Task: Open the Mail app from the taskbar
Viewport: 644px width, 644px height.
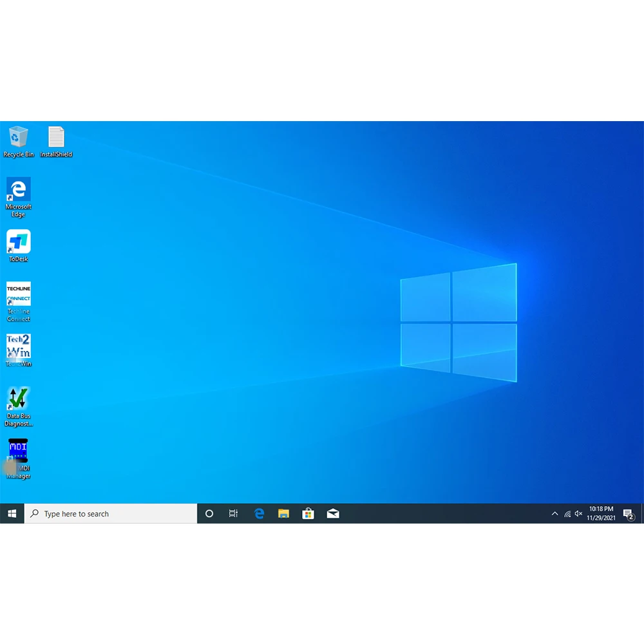Action: [x=333, y=513]
